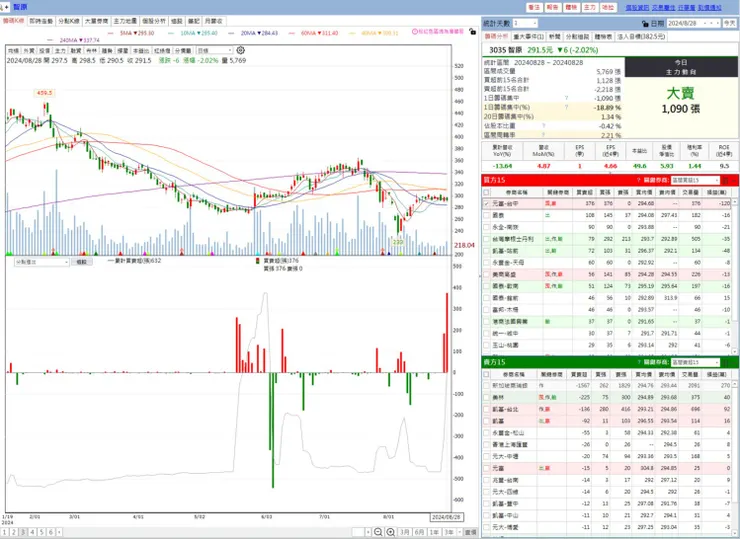Click the question mark icon in 賣方15 header

click(x=639, y=362)
